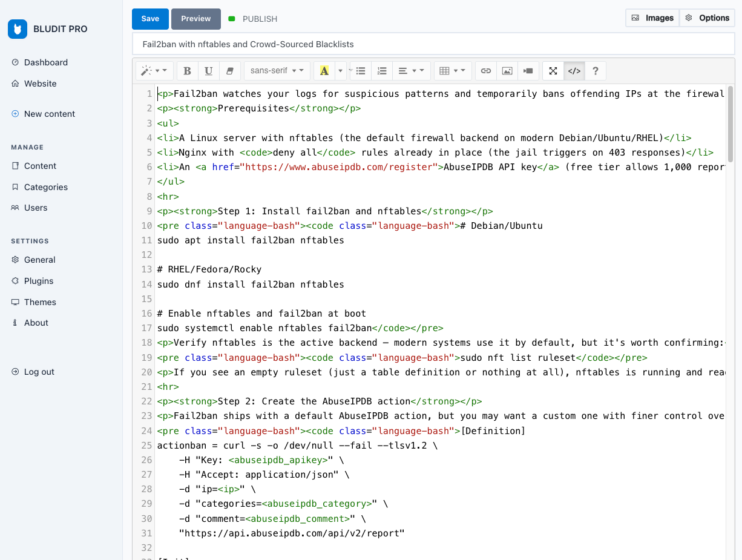Click the insert link icon

[486, 71]
